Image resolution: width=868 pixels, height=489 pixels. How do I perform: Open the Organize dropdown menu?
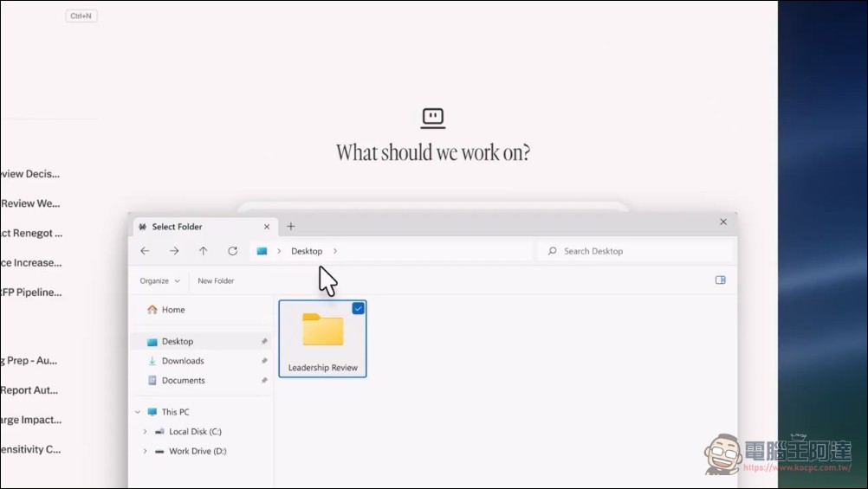(159, 281)
